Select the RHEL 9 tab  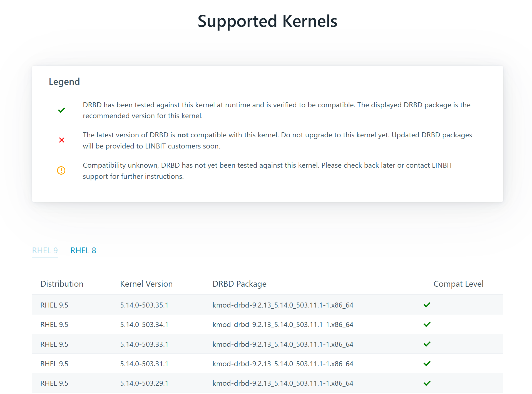click(x=45, y=251)
